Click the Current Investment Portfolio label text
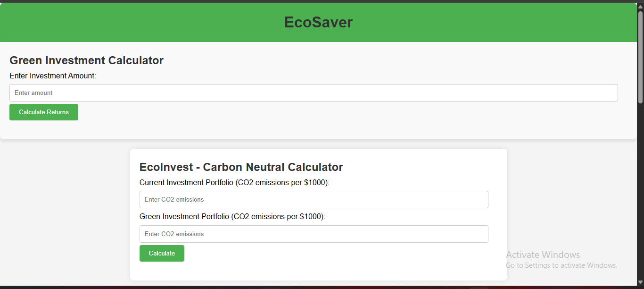 [234, 182]
